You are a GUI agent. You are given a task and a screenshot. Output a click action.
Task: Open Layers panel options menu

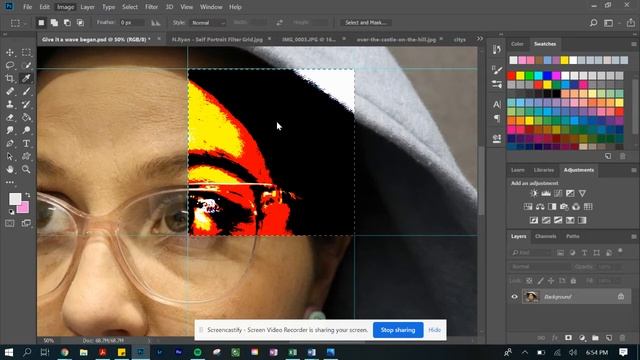633,236
